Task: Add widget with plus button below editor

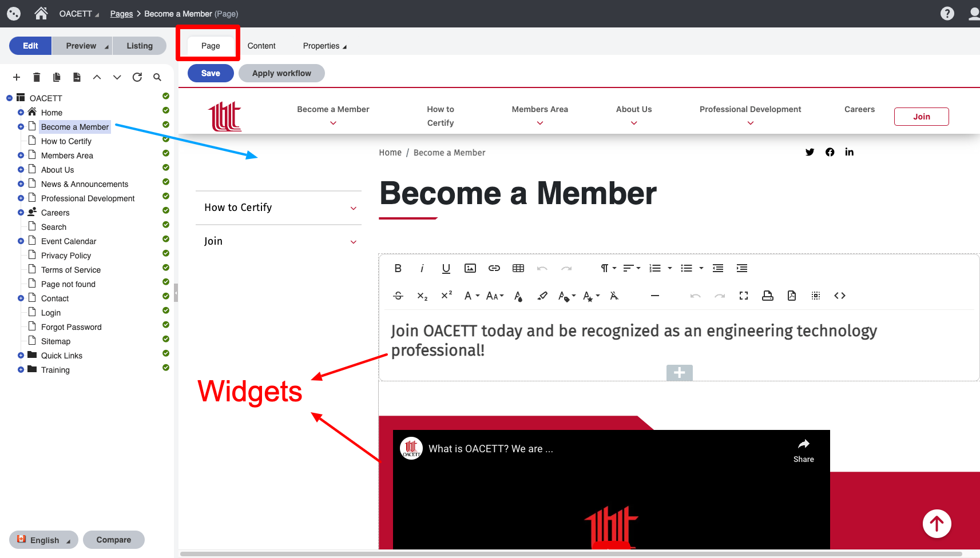Action: (x=680, y=373)
